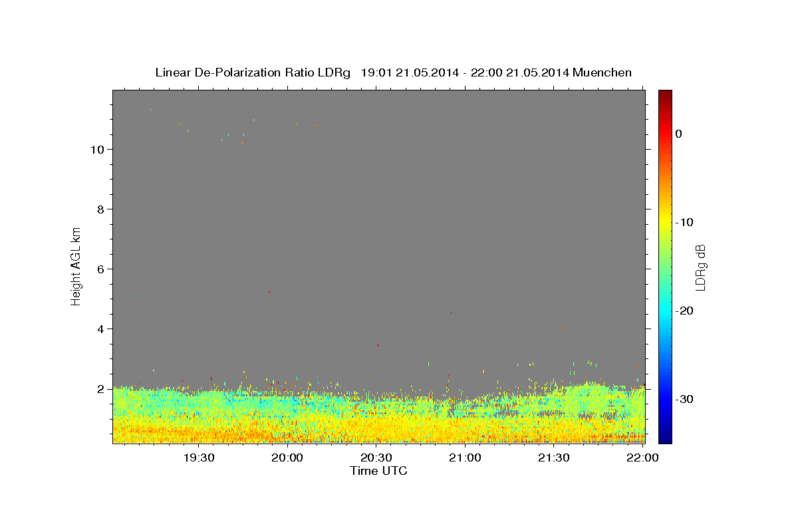Click the height tick label 10
This screenshot has height=532, width=798.
(x=96, y=150)
